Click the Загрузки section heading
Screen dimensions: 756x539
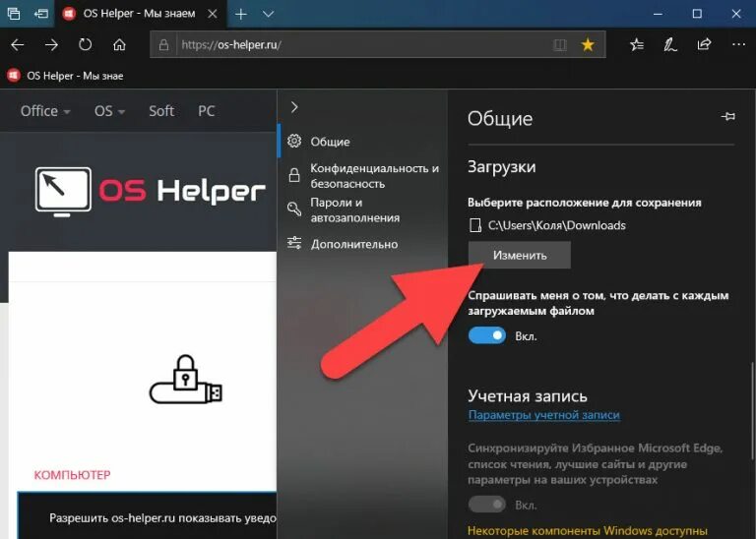(501, 166)
